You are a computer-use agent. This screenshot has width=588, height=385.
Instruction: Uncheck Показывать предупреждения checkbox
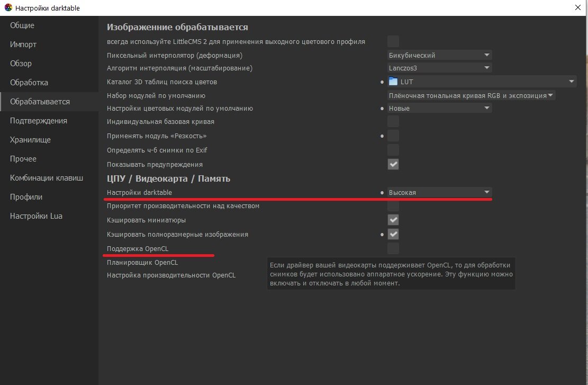[x=393, y=164]
